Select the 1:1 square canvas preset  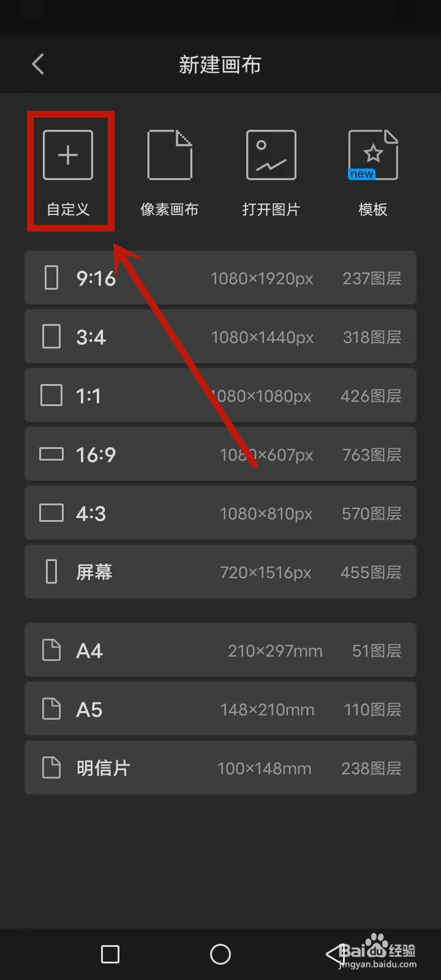tap(221, 395)
